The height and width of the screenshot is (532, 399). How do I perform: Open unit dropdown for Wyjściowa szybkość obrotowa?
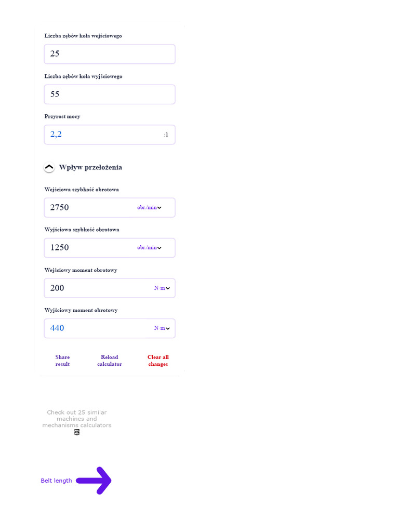pyautogui.click(x=150, y=248)
